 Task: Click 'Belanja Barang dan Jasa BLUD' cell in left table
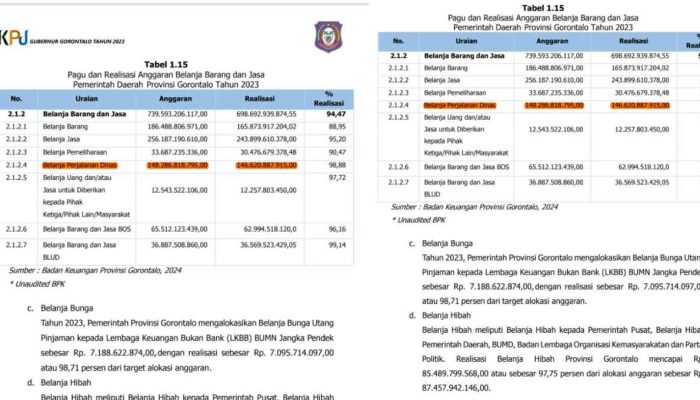(79, 251)
